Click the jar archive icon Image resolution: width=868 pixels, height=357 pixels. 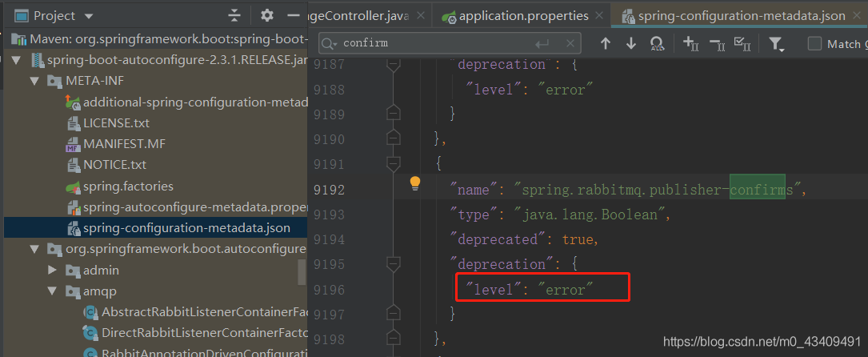(37, 60)
